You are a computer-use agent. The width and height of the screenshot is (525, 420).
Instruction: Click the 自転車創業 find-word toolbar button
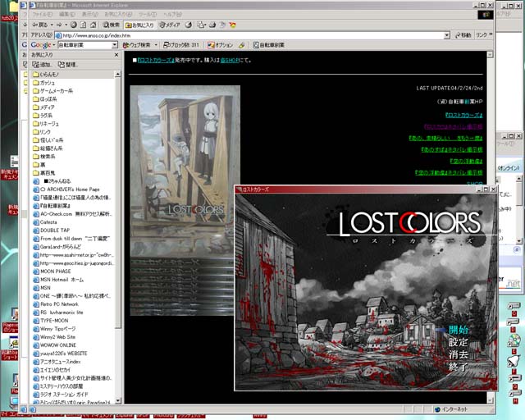[x=269, y=45]
